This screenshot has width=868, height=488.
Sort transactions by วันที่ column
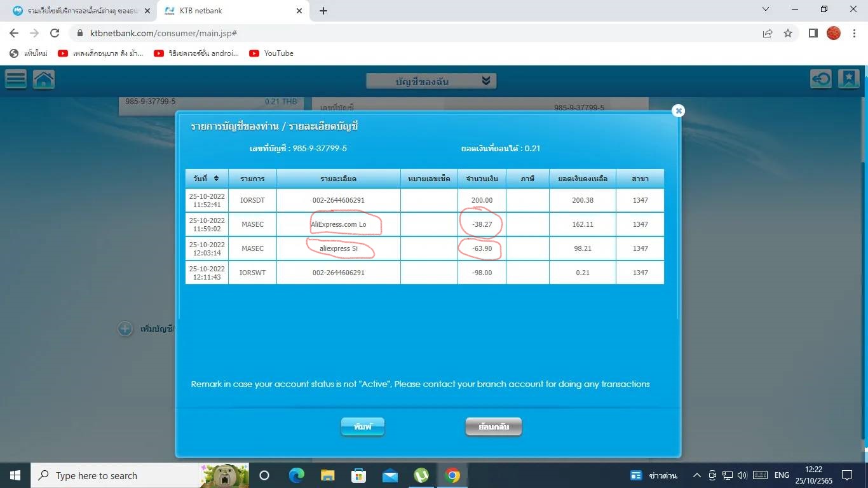coord(207,179)
